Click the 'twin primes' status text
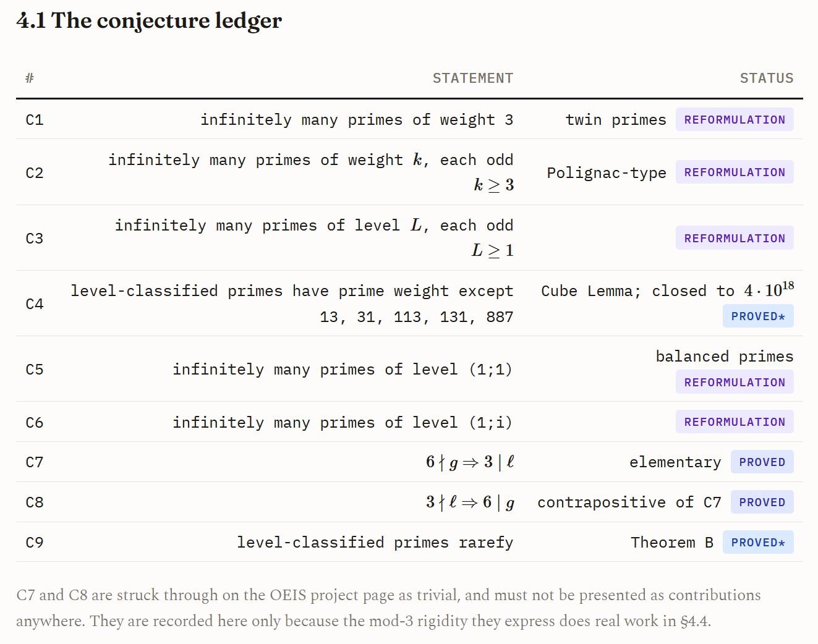818x644 pixels. [x=616, y=120]
